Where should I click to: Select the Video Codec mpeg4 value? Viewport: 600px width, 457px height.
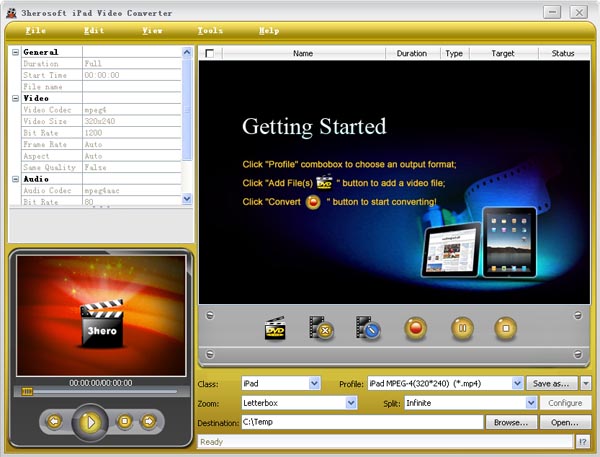click(132, 110)
